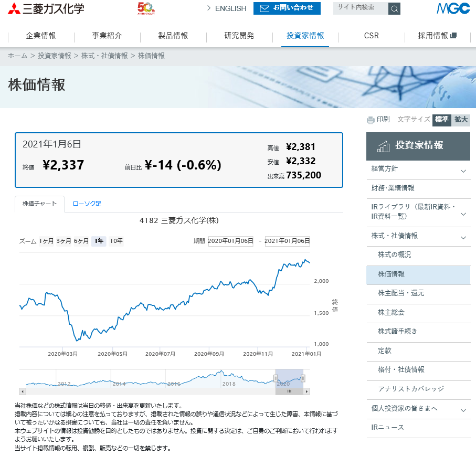Switch to the ローソク足 tab

point(87,204)
